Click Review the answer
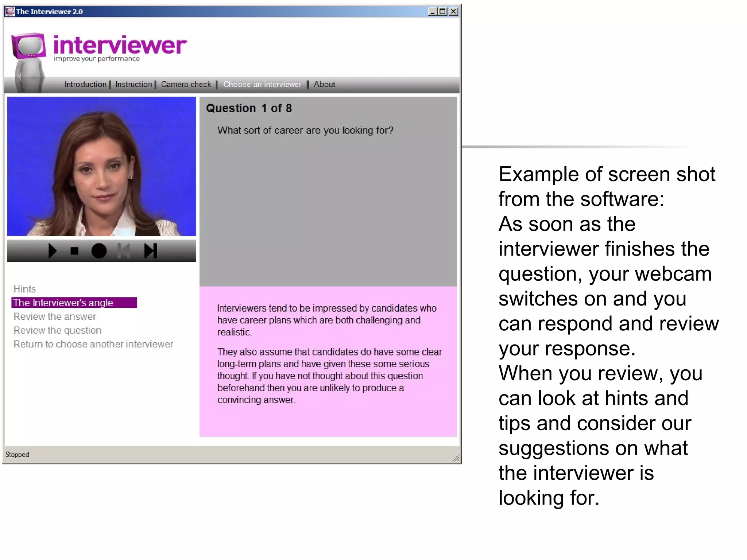 (55, 316)
